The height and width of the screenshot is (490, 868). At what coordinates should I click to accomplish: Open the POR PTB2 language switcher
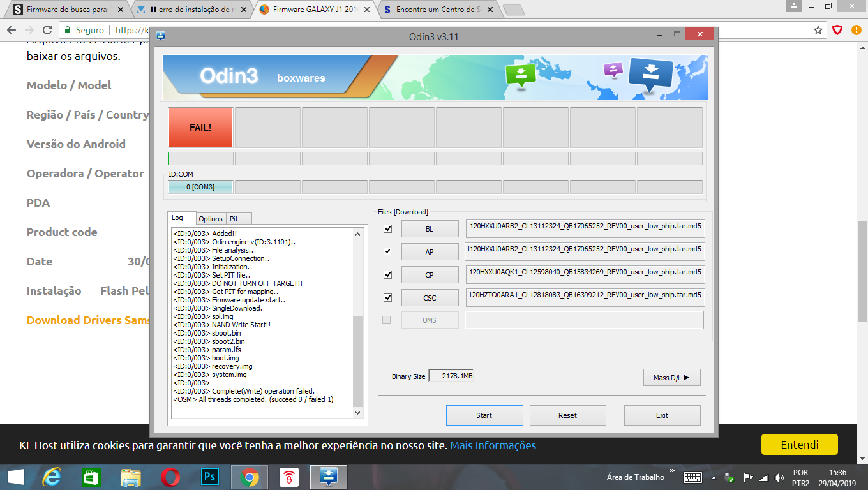tap(800, 478)
